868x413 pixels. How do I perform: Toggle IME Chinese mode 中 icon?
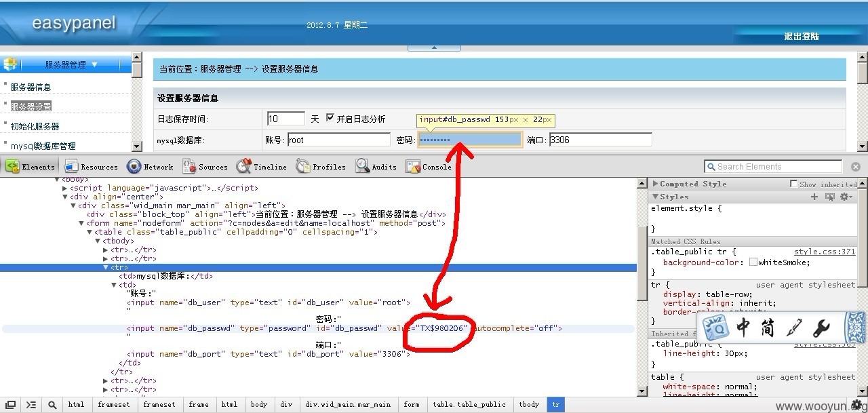click(x=744, y=328)
